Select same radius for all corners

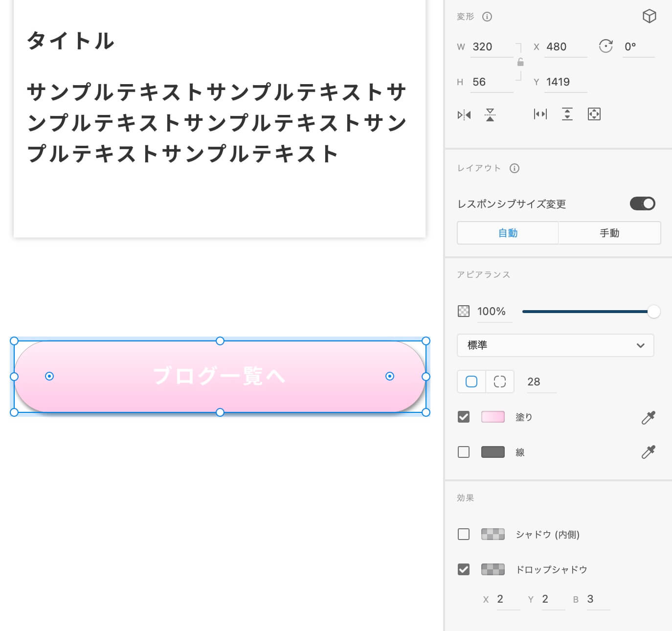[471, 382]
